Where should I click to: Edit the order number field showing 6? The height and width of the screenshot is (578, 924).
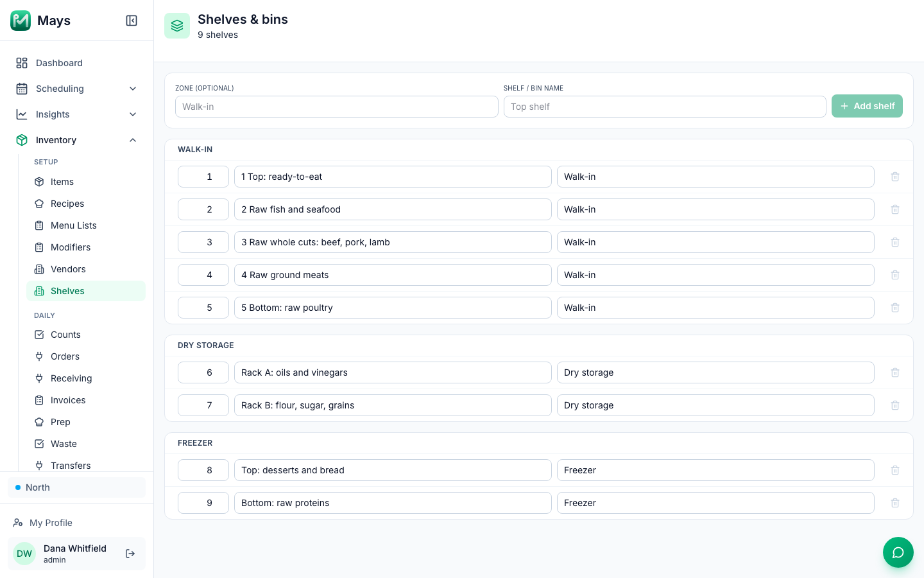[203, 372]
